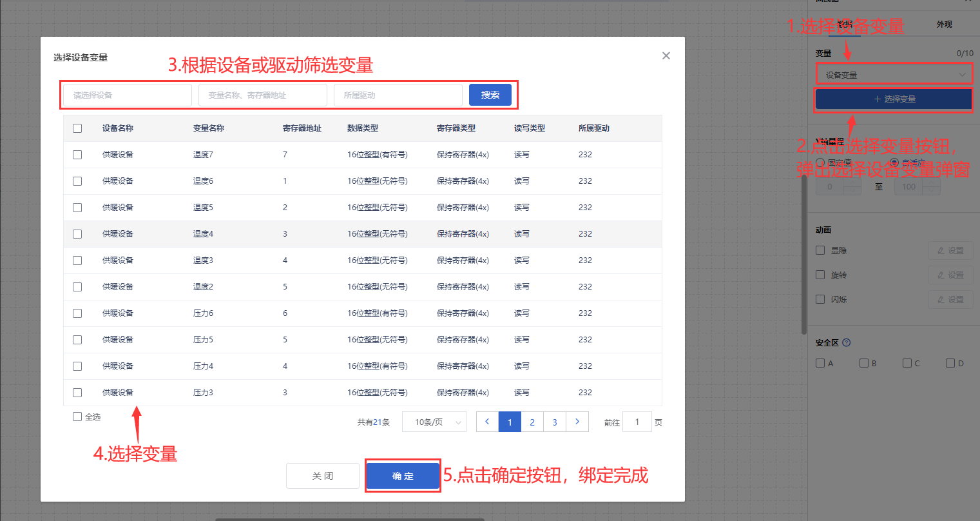Click the 温度4 variable name cell
This screenshot has width=980, height=521.
(203, 234)
